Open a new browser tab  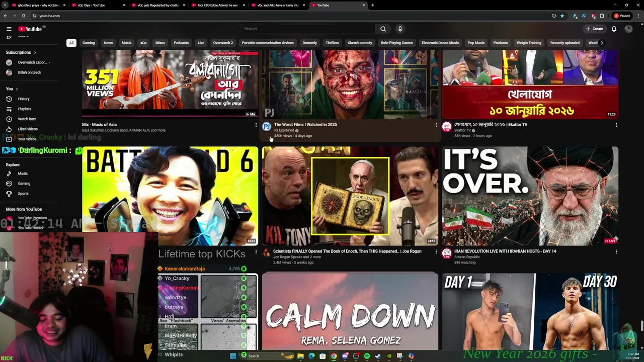372,5
